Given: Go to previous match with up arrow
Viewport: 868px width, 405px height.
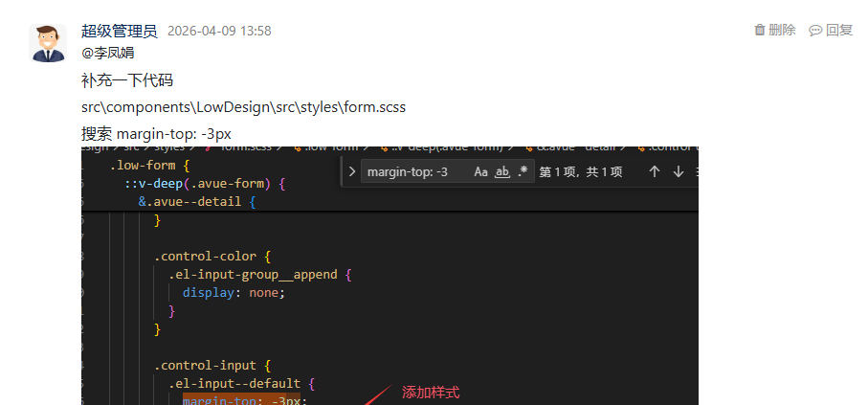Looking at the screenshot, I should (655, 171).
